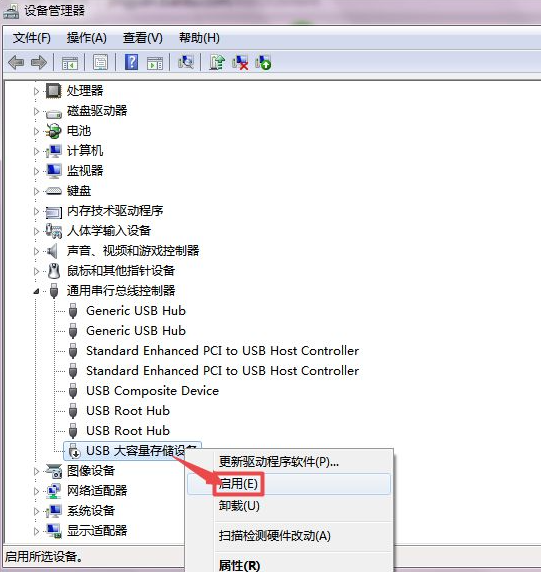Open the 文件(F) menu
Viewport: 541px width, 572px height.
tap(31, 38)
